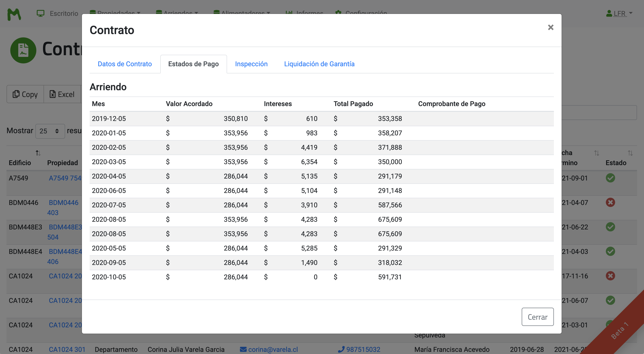Expand the LFR user menu caret
The height and width of the screenshot is (354, 644).
[x=631, y=13]
